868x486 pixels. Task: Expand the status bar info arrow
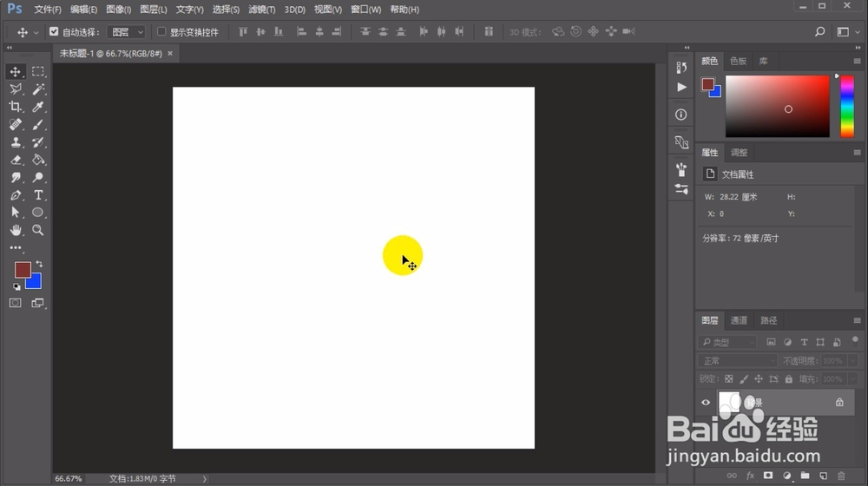coord(204,479)
